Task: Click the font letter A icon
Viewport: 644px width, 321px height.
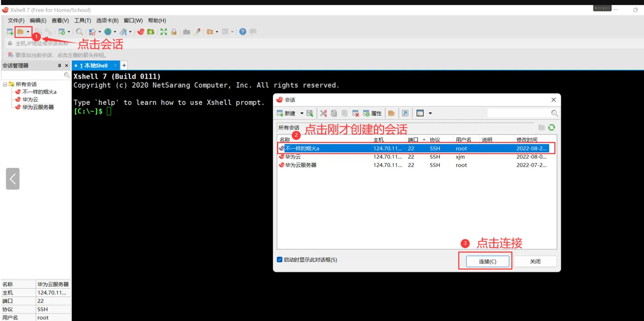Action: pos(123,32)
